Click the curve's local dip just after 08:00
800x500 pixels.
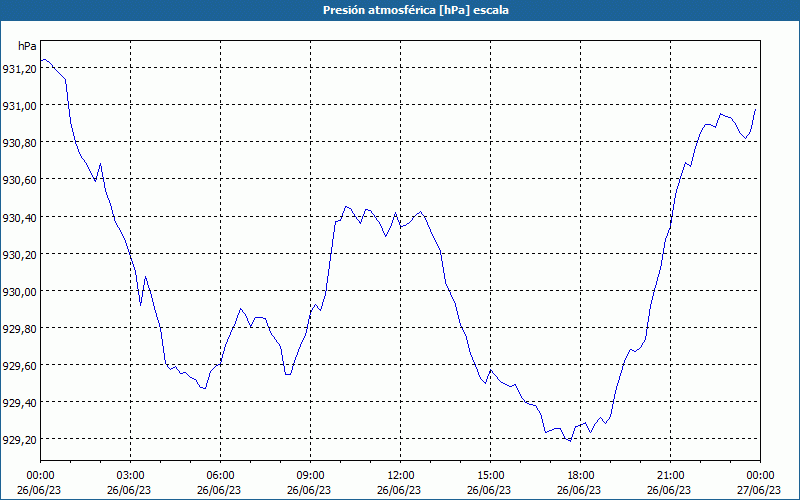tap(288, 374)
